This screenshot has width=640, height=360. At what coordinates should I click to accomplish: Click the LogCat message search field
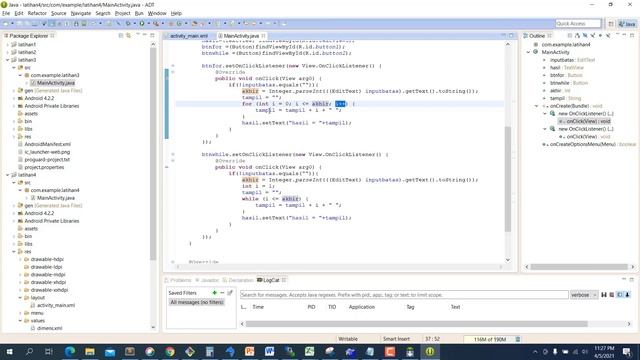click(x=404, y=295)
